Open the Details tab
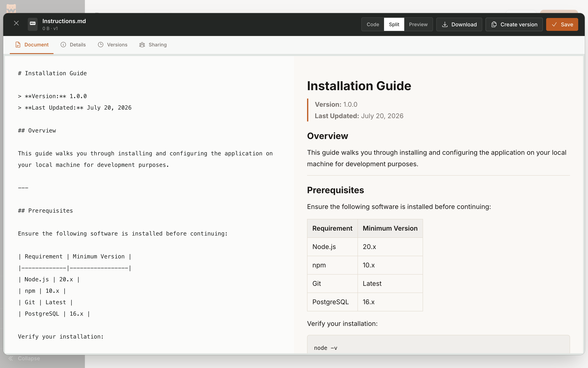Screen dimensions: 588x368 [x=73, y=45]
